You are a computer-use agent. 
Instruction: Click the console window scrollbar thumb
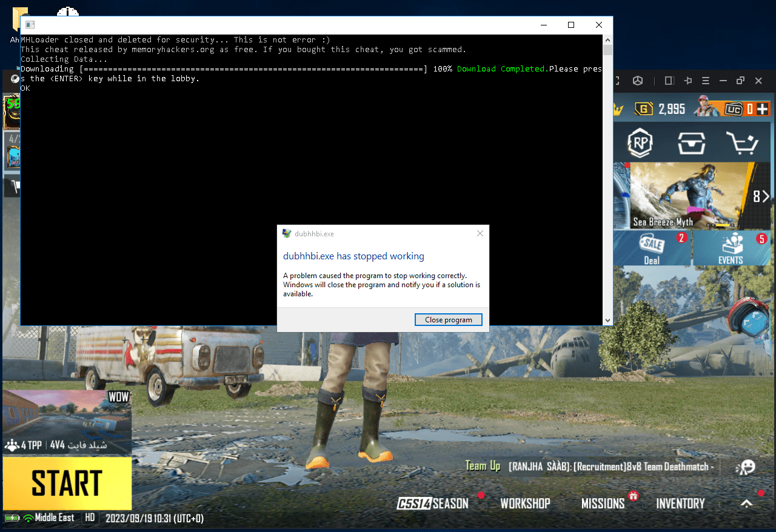(x=607, y=50)
